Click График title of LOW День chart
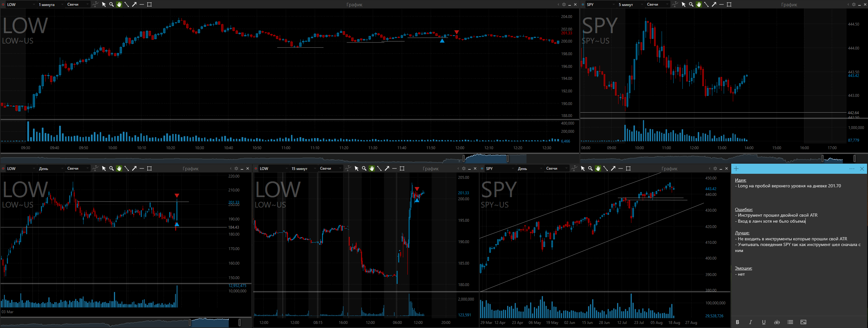Viewport: 868px width, 328px height. (190, 169)
